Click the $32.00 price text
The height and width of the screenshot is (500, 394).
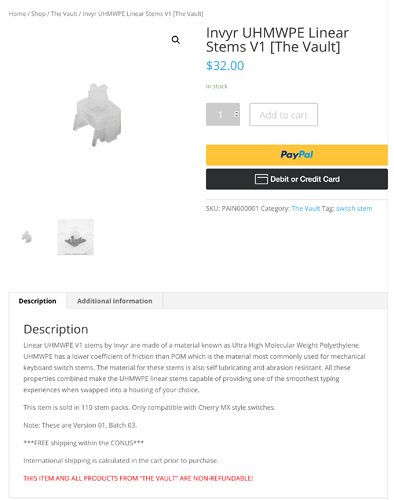click(x=225, y=66)
